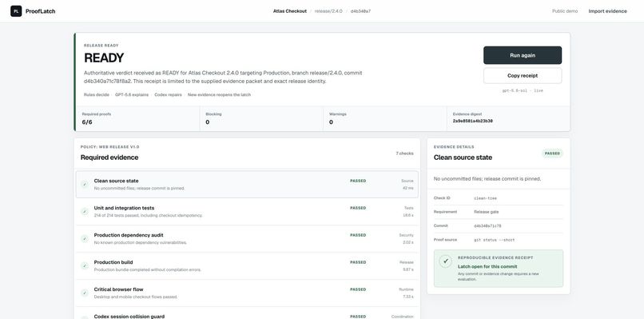Click the check icon beside Production build
644x319 pixels.
(85, 265)
